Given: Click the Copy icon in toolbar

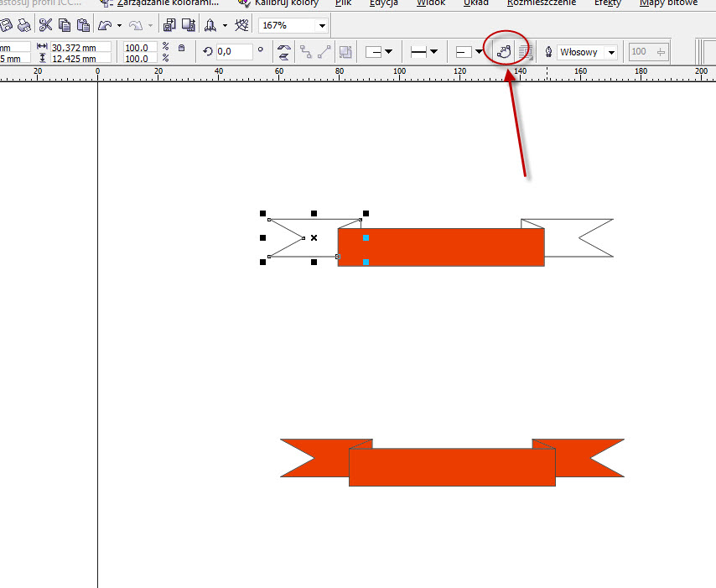Looking at the screenshot, I should tap(65, 25).
